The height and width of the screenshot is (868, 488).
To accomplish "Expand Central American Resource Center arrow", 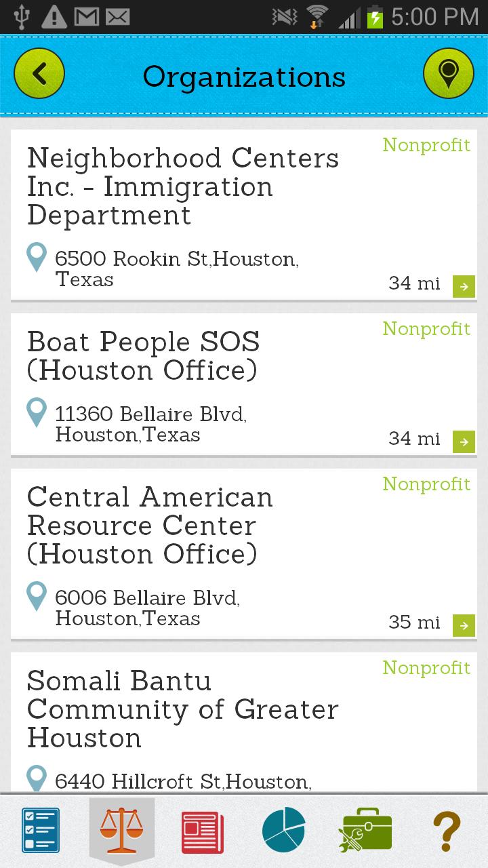I will (464, 625).
